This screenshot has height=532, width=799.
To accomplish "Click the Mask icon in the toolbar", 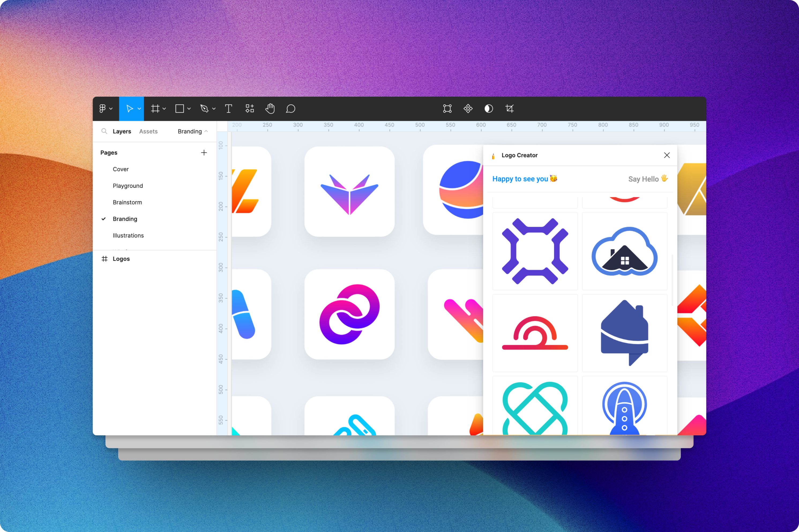I will [488, 108].
